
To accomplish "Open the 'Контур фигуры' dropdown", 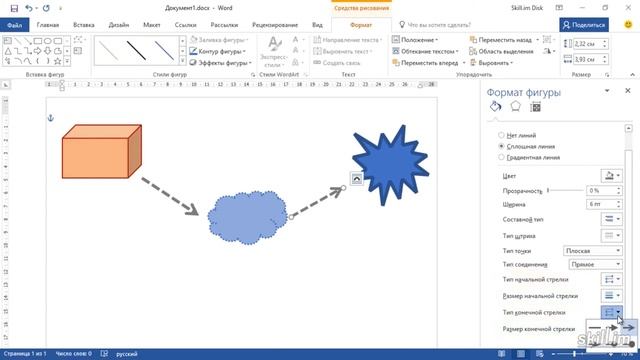I will point(218,51).
